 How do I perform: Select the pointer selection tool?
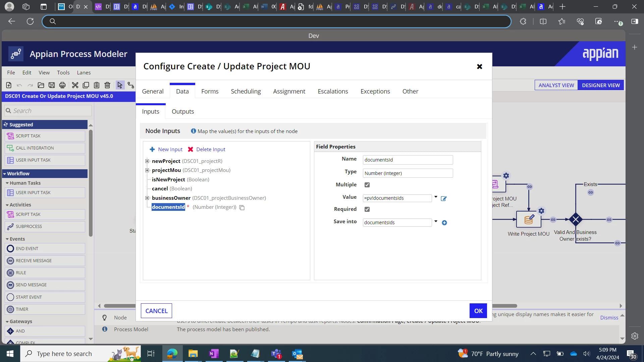(120, 85)
